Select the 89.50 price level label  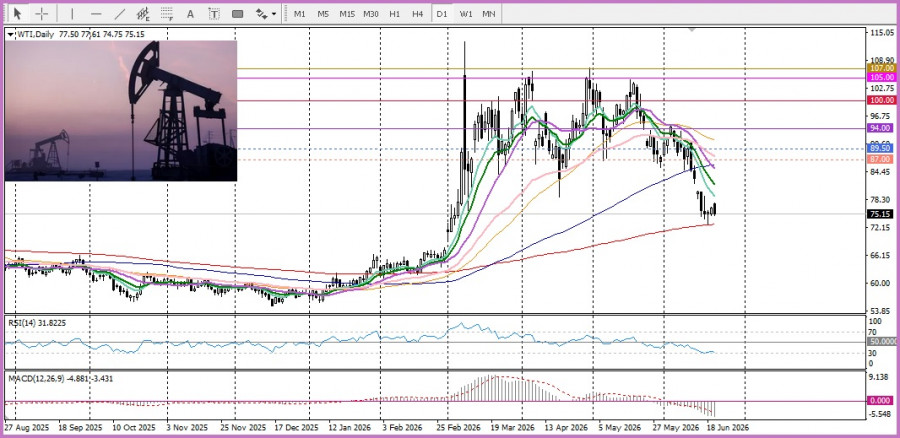(881, 148)
